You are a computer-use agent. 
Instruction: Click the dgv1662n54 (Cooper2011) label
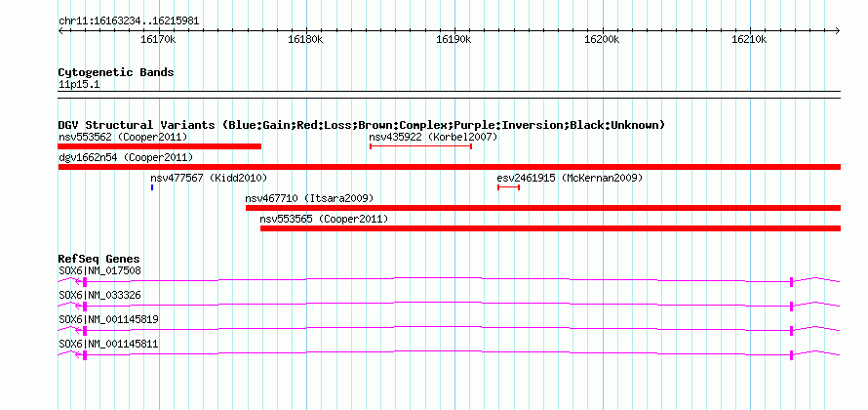tap(126, 158)
